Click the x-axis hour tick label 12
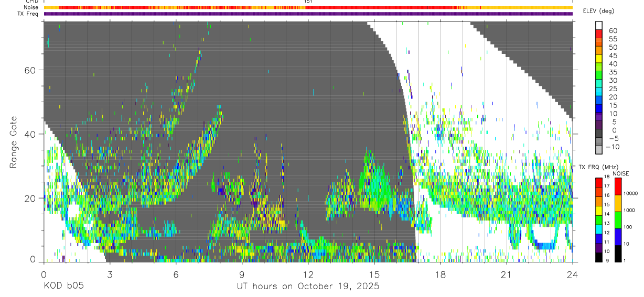Viewport: 644px width, 297px height. click(308, 274)
